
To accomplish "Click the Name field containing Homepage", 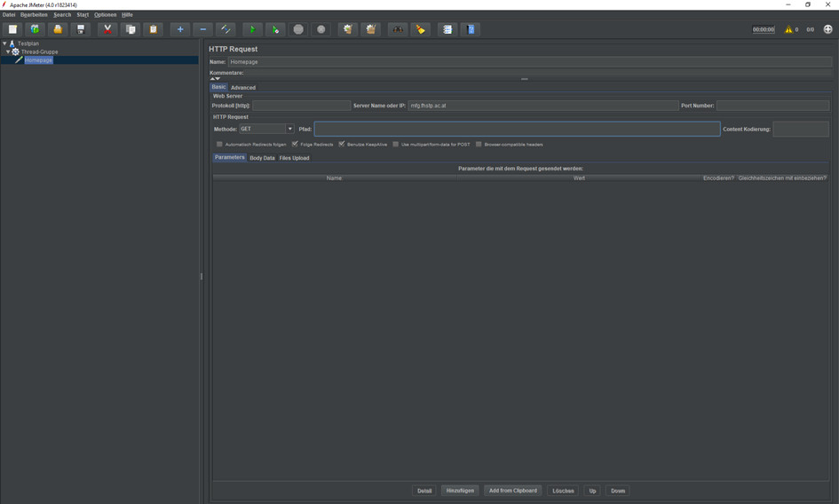I will (x=530, y=62).
